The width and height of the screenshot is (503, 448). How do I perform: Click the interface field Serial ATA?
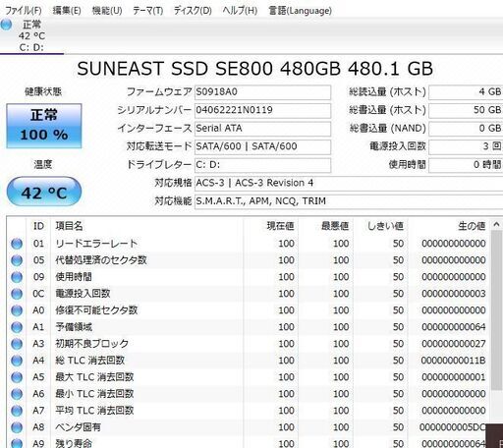pyautogui.click(x=262, y=129)
